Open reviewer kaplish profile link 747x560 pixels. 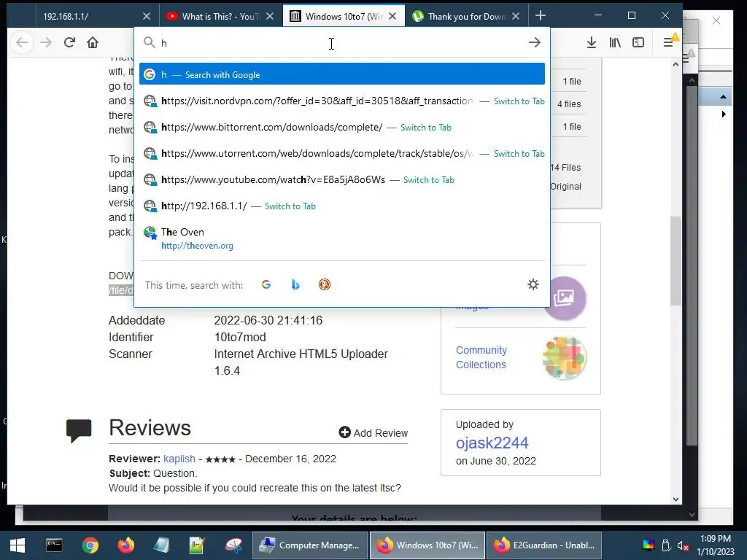click(x=179, y=459)
